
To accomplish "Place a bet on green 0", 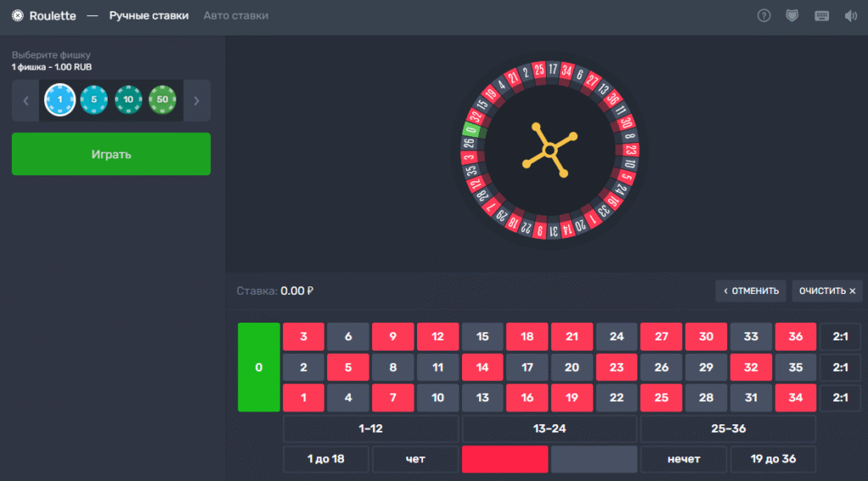I will [259, 368].
